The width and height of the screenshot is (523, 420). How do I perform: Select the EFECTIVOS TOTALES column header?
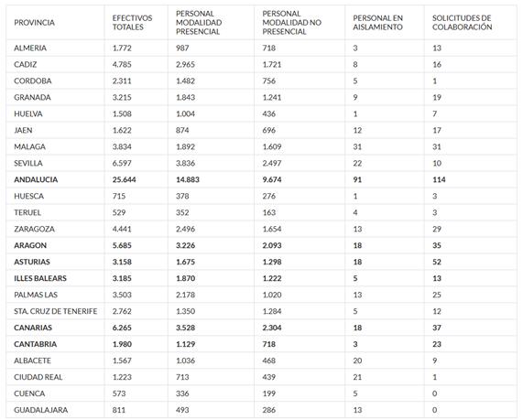click(133, 23)
